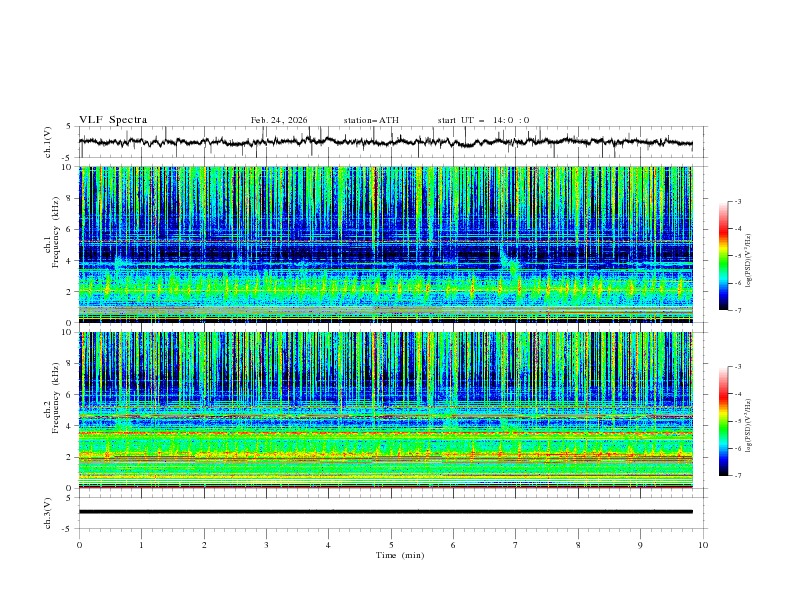This screenshot has width=792, height=612.
Task: Click the lower color scale bar
Action: pyautogui.click(x=723, y=421)
